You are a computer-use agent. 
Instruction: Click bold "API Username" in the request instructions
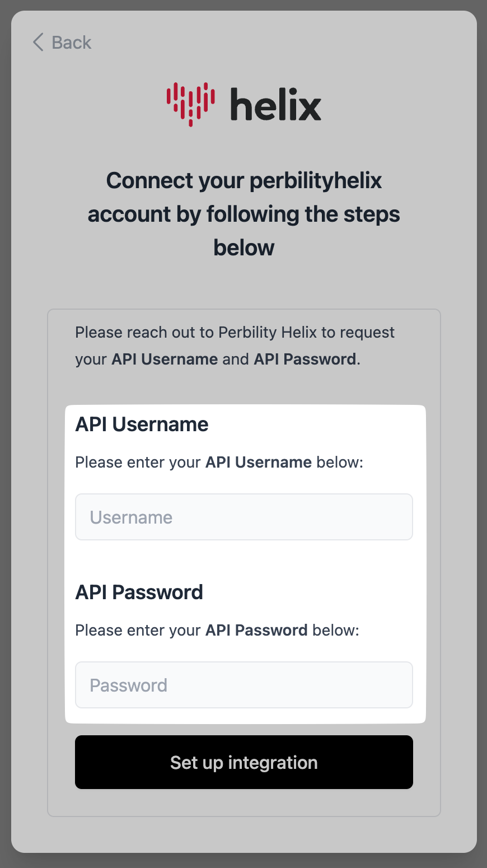(x=165, y=359)
